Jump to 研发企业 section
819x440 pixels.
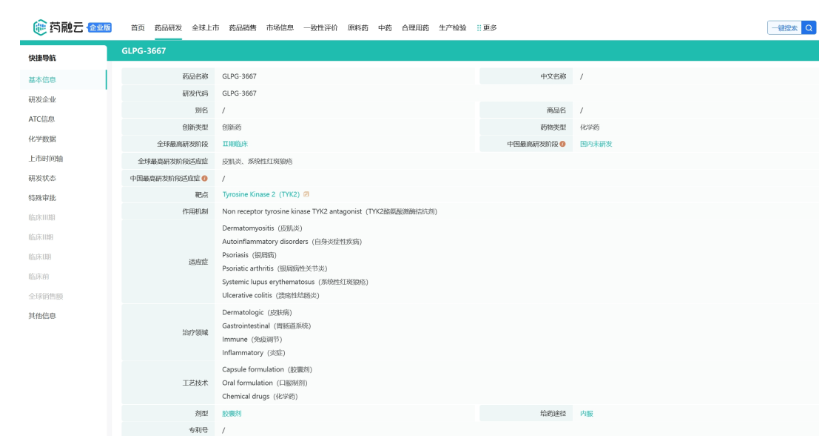[x=42, y=99]
